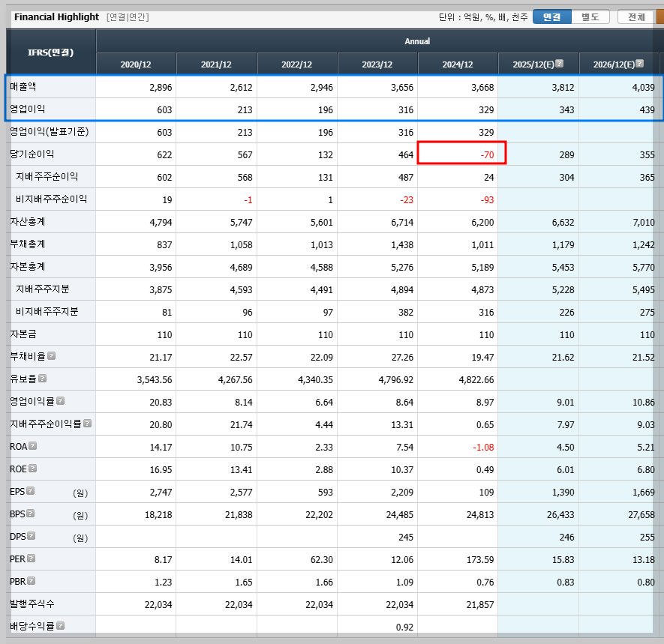The width and height of the screenshot is (664, 644).
Task: Click the 6,714 자산총계 value
Action: (402, 223)
